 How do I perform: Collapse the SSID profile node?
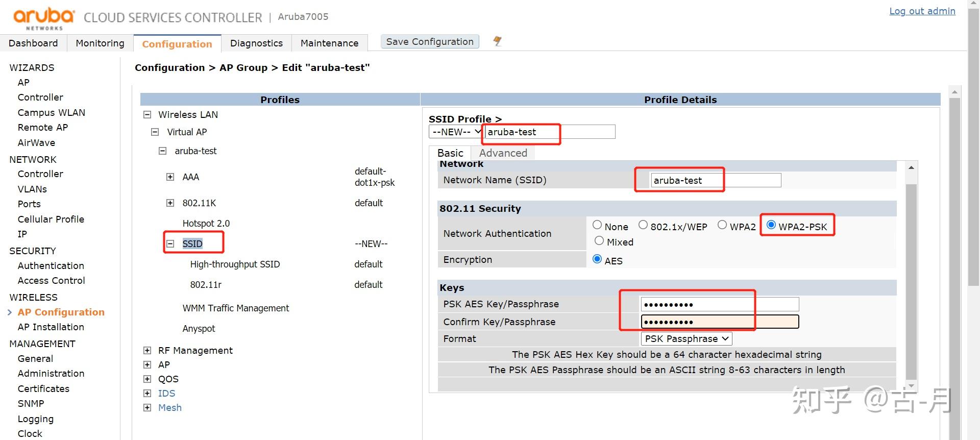[x=170, y=244]
